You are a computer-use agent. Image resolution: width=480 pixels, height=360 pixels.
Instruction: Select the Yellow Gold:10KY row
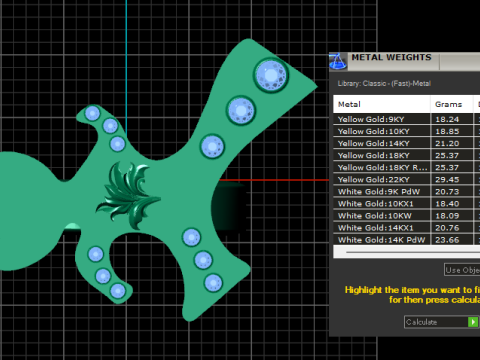click(x=407, y=131)
